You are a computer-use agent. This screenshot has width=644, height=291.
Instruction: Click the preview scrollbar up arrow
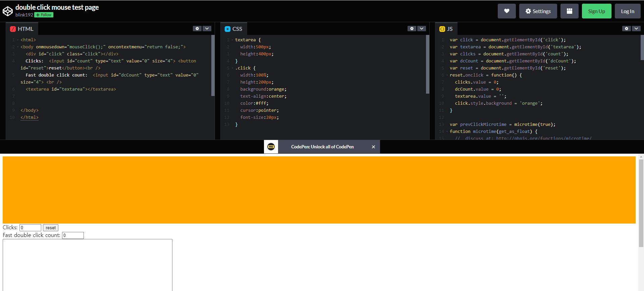[641, 156]
